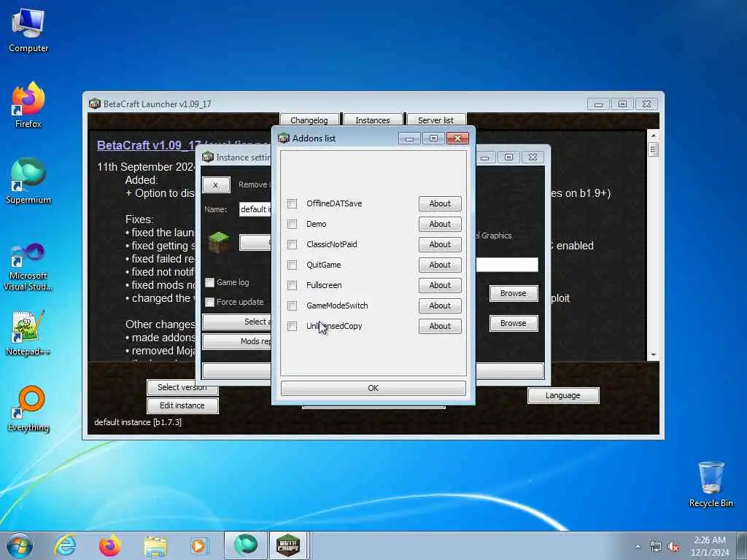Show About info for ClassicNotPaid
The width and height of the screenshot is (747, 560).
point(440,245)
